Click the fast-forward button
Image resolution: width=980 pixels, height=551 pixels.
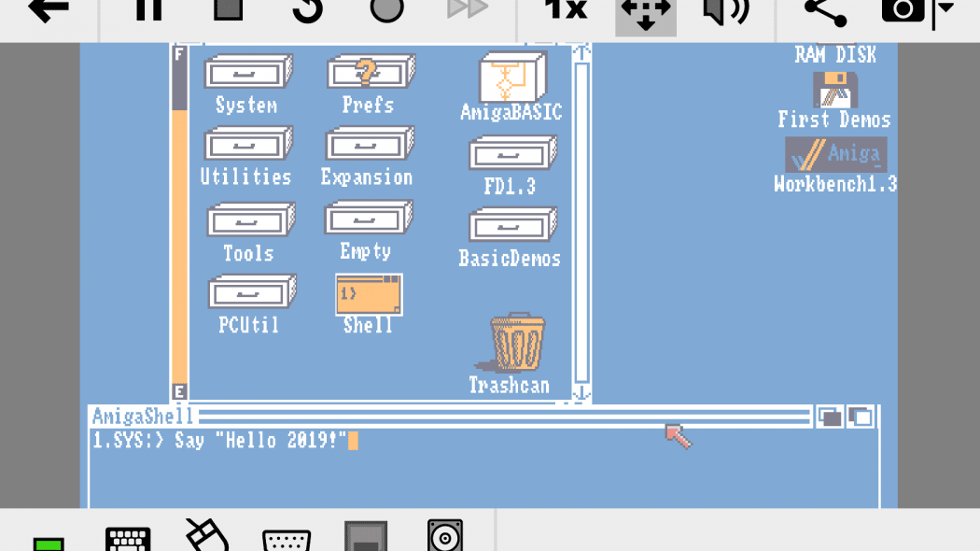(x=468, y=8)
